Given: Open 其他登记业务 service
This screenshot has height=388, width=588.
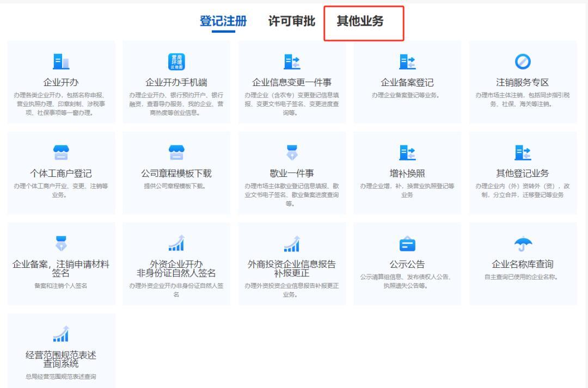Looking at the screenshot, I should 523,153.
